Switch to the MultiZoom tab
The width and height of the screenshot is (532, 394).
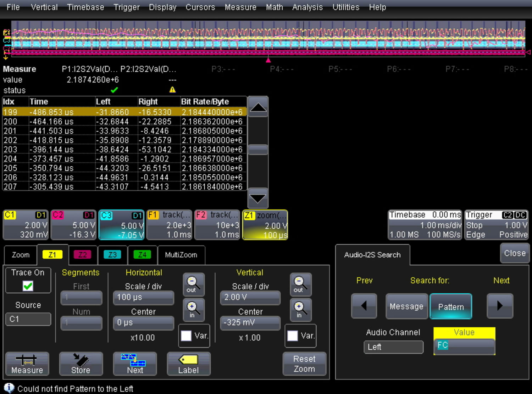pyautogui.click(x=181, y=255)
